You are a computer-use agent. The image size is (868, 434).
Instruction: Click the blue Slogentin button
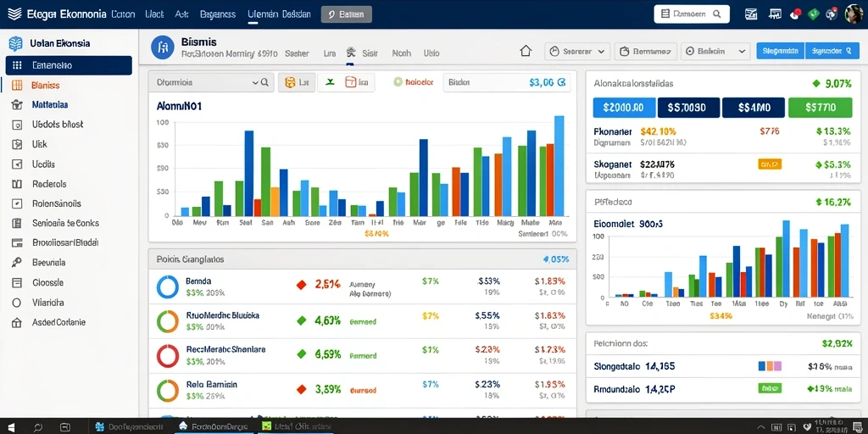coord(780,51)
